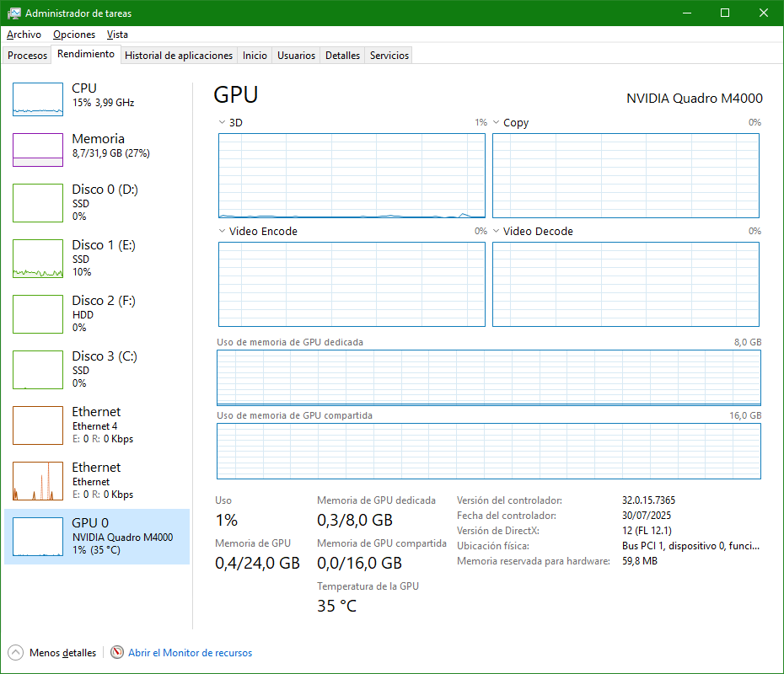Click the Menos detalles button

click(x=52, y=652)
